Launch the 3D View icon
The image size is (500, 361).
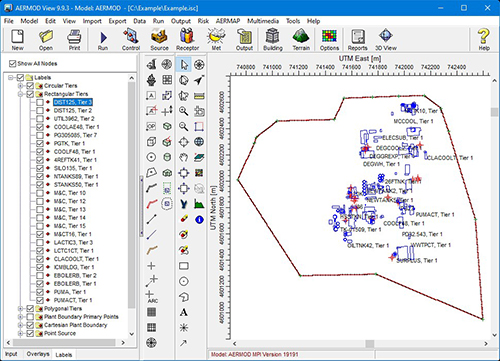pos(386,40)
